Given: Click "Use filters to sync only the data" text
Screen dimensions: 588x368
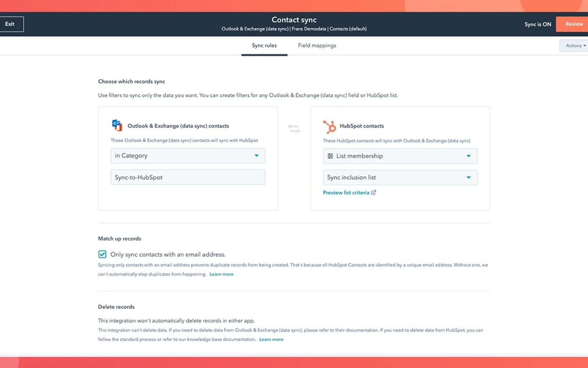Looking at the screenshot, I should pyautogui.click(x=248, y=95).
